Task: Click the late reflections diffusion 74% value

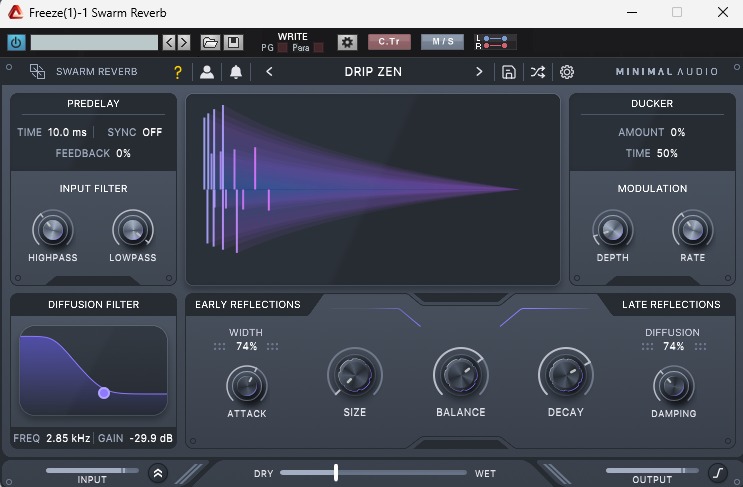Action: pos(673,346)
